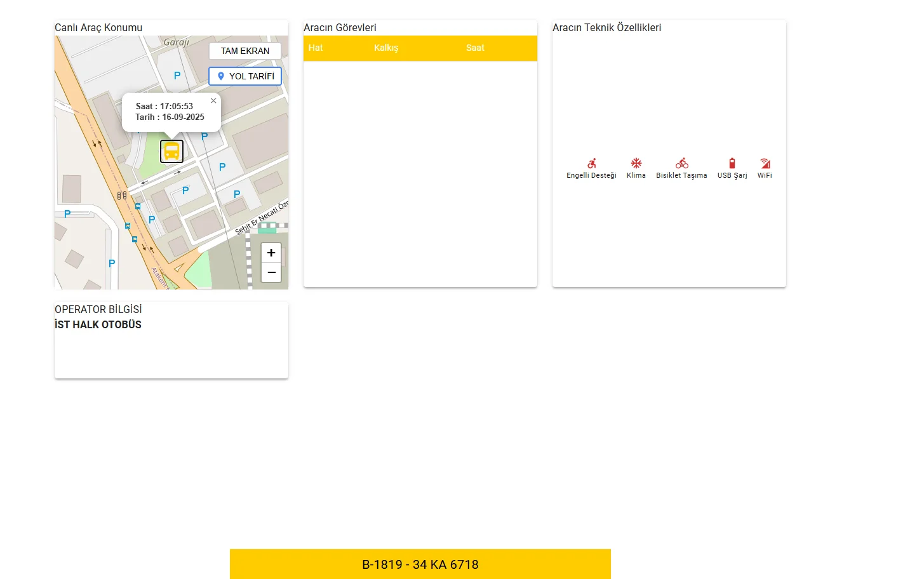
Task: Click the parking symbol below Garajı label
Action: tap(177, 76)
